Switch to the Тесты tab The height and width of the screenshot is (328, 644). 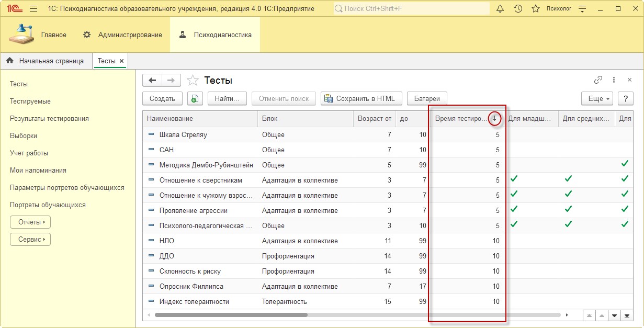pyautogui.click(x=110, y=61)
